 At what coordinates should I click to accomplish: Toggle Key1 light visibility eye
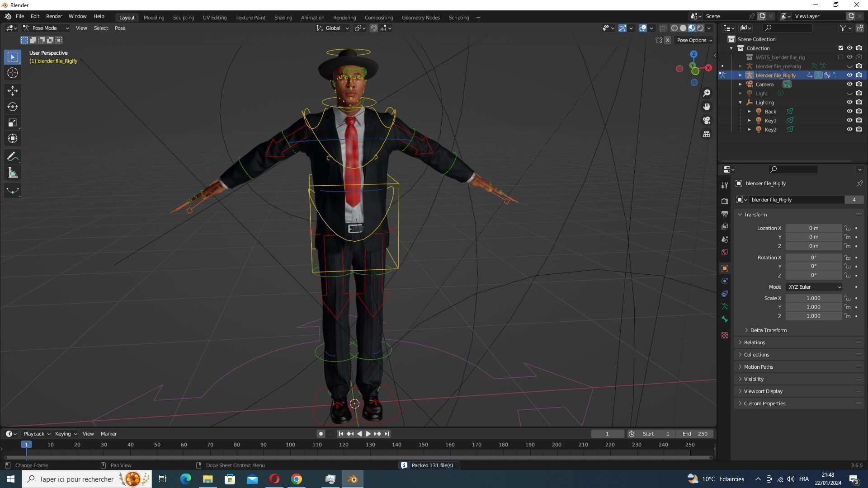pos(849,121)
